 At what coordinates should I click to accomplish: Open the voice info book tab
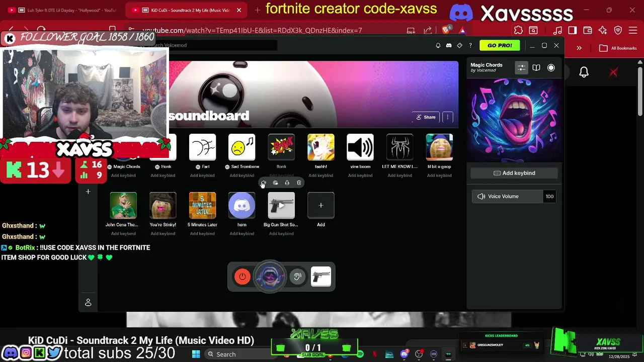pos(536,68)
